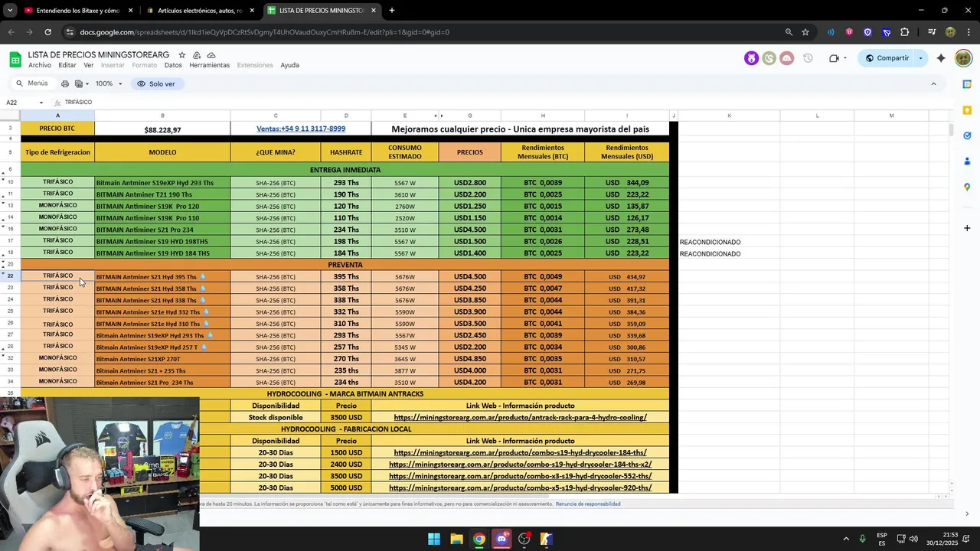Image resolution: width=980 pixels, height=551 pixels.
Task: Click the print icon in the toolbar
Action: pyautogui.click(x=65, y=83)
